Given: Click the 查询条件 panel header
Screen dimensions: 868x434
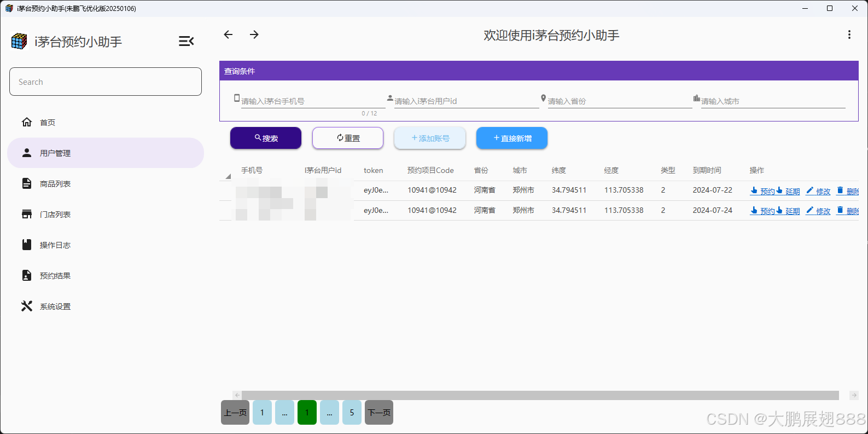Looking at the screenshot, I should point(539,71).
